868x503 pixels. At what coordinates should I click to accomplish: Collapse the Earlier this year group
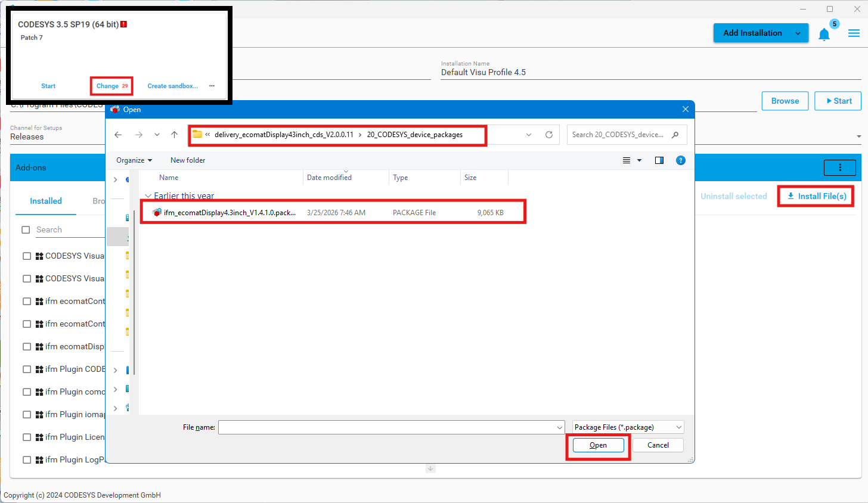tap(148, 196)
